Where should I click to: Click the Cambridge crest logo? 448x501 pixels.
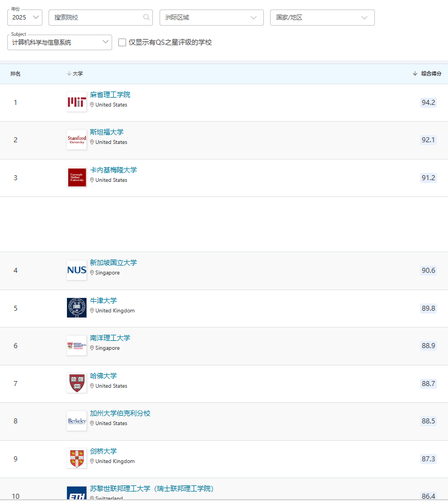click(x=76, y=459)
